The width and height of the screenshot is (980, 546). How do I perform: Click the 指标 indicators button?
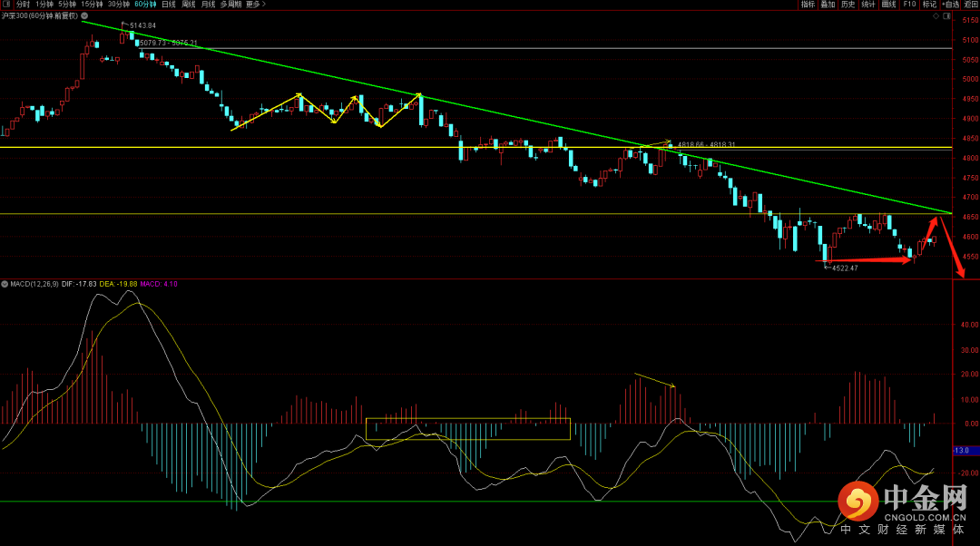808,5
